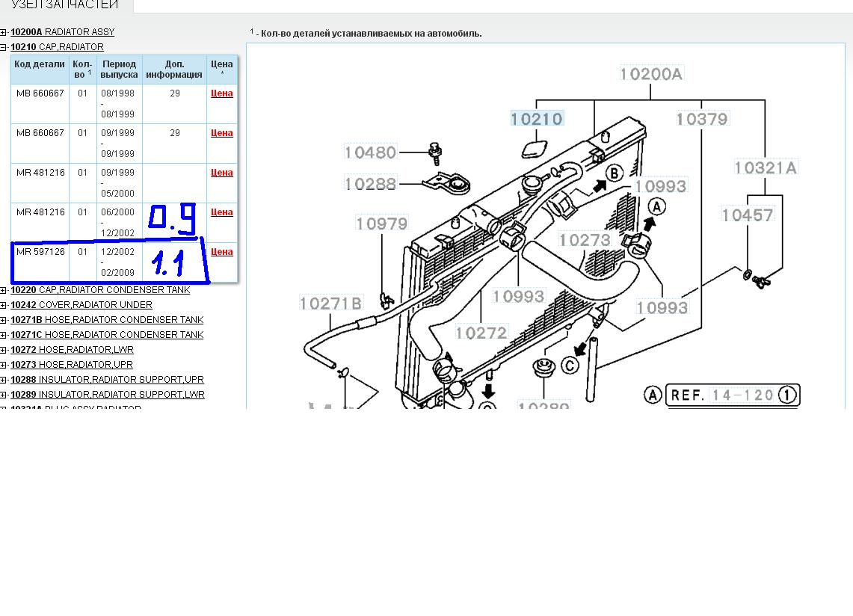The image size is (853, 616).
Task: Click the 10979 callout in the diagram
Action: pyautogui.click(x=381, y=224)
